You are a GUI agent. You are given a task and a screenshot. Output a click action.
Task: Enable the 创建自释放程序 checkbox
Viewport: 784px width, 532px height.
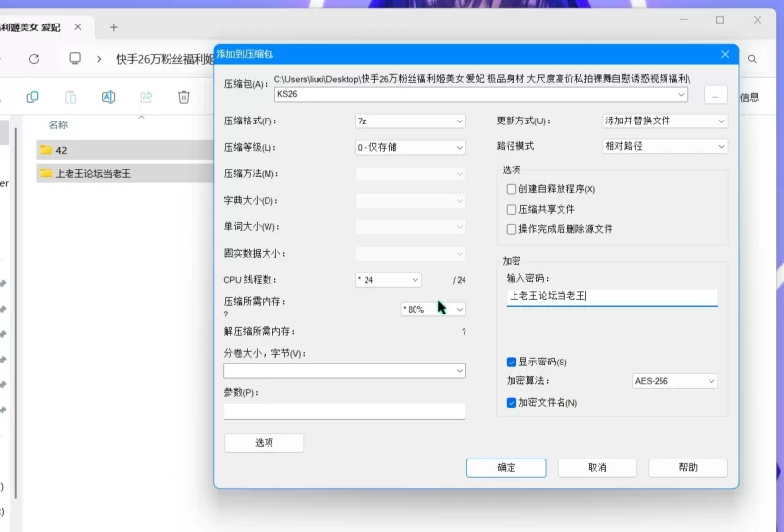click(x=512, y=189)
